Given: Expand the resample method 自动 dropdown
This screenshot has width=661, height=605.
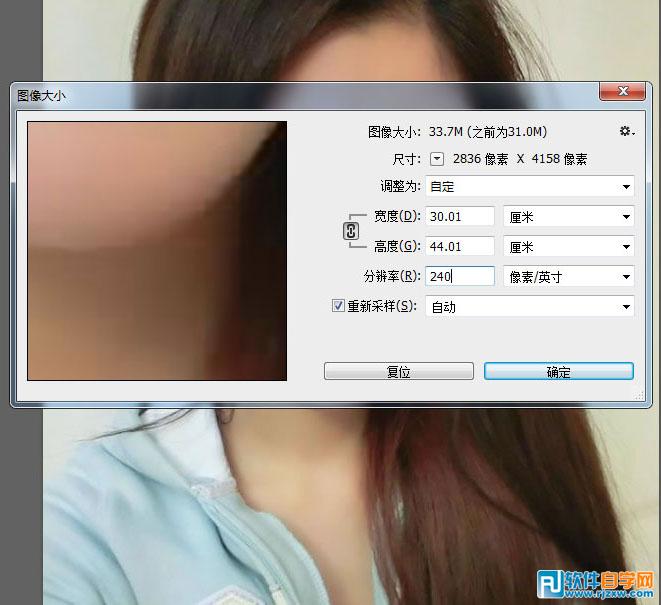Looking at the screenshot, I should [530, 307].
